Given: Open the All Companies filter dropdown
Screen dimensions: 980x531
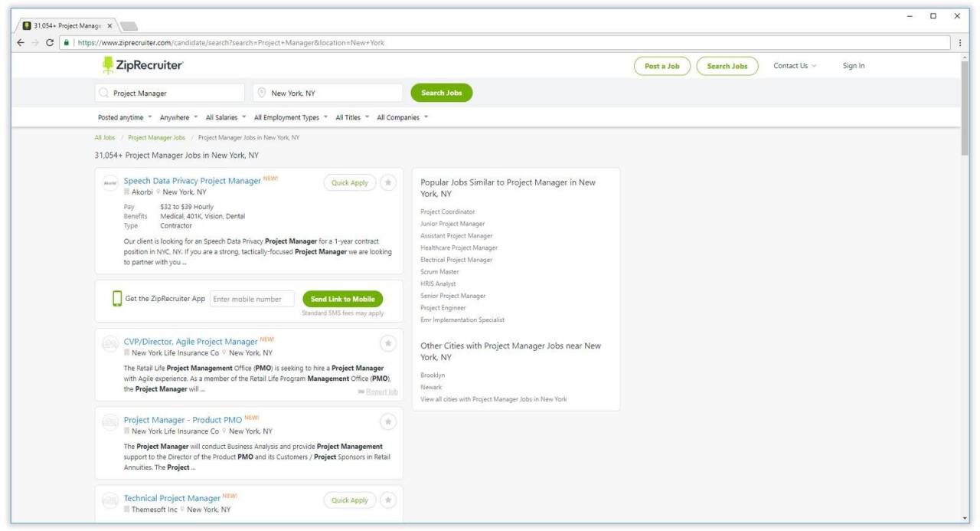Looking at the screenshot, I should tap(403, 117).
